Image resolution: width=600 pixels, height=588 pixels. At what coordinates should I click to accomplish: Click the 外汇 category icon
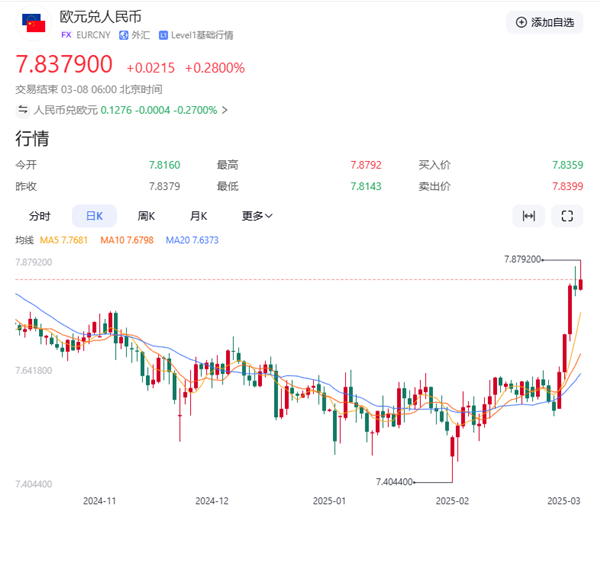coord(123,35)
